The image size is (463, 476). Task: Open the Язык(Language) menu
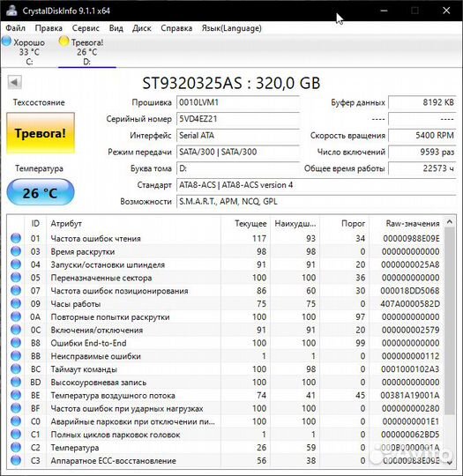tap(231, 28)
